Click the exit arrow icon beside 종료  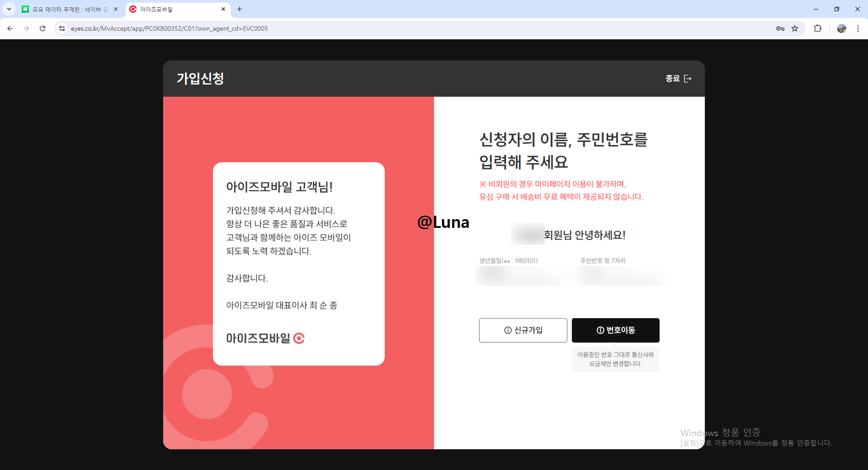[687, 79]
